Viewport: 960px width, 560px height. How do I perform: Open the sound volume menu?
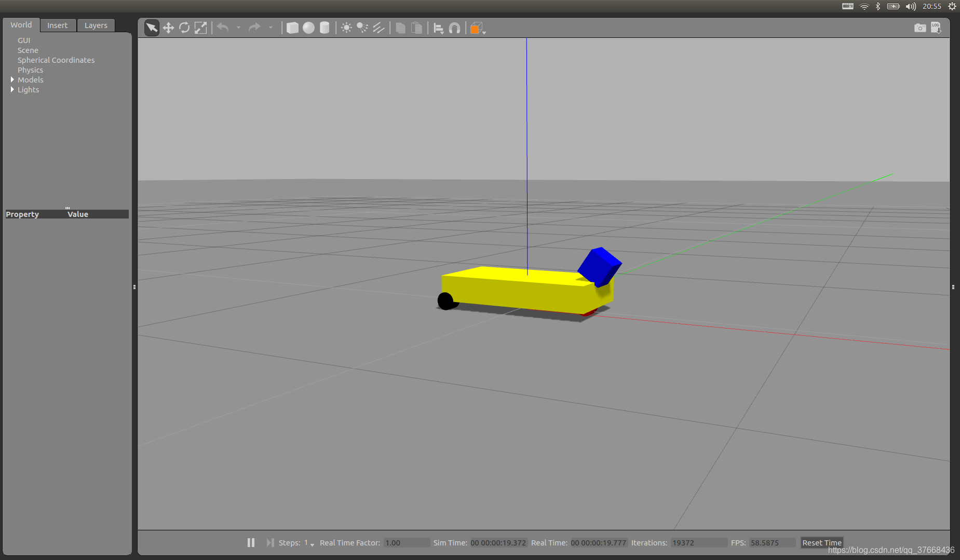click(x=911, y=6)
